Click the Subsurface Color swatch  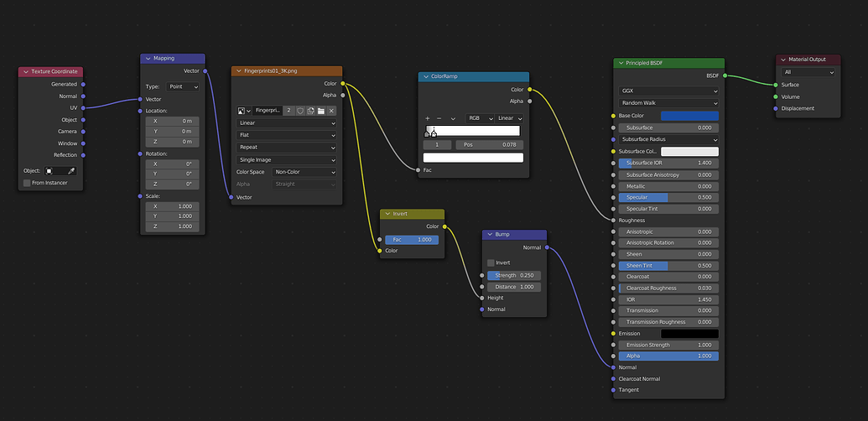(689, 151)
